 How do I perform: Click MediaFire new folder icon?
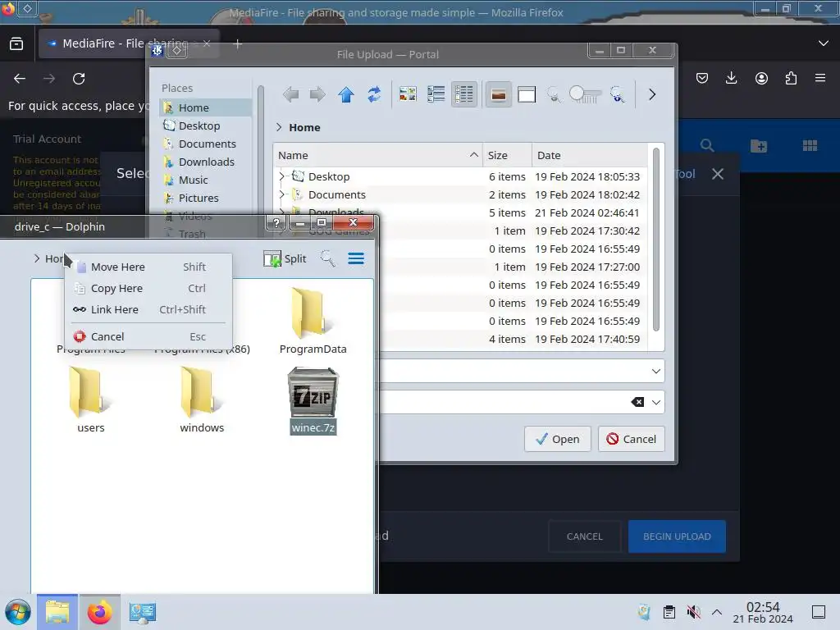pyautogui.click(x=759, y=146)
